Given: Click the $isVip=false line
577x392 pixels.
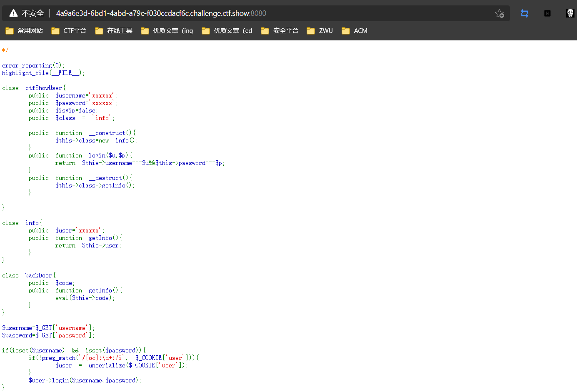Looking at the screenshot, I should (63, 110).
